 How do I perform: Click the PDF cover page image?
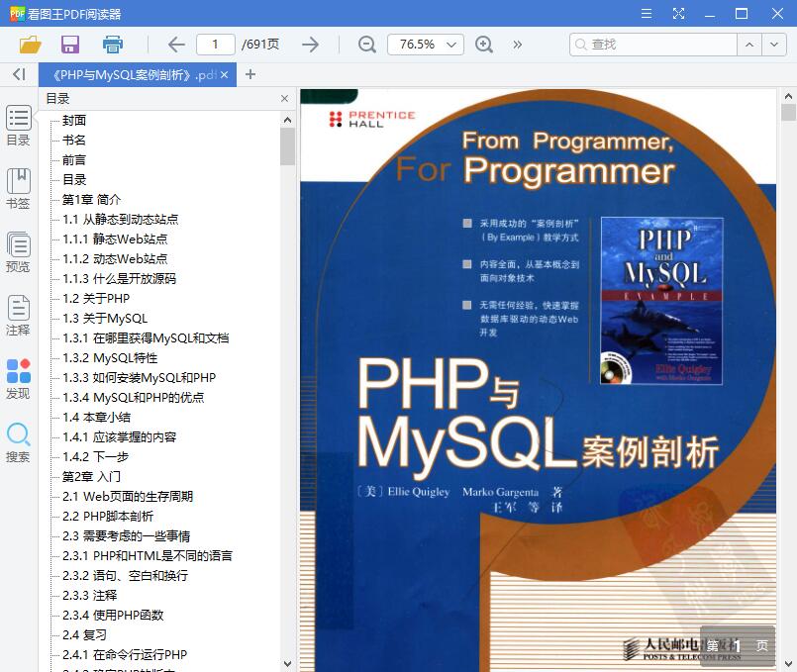(x=538, y=381)
